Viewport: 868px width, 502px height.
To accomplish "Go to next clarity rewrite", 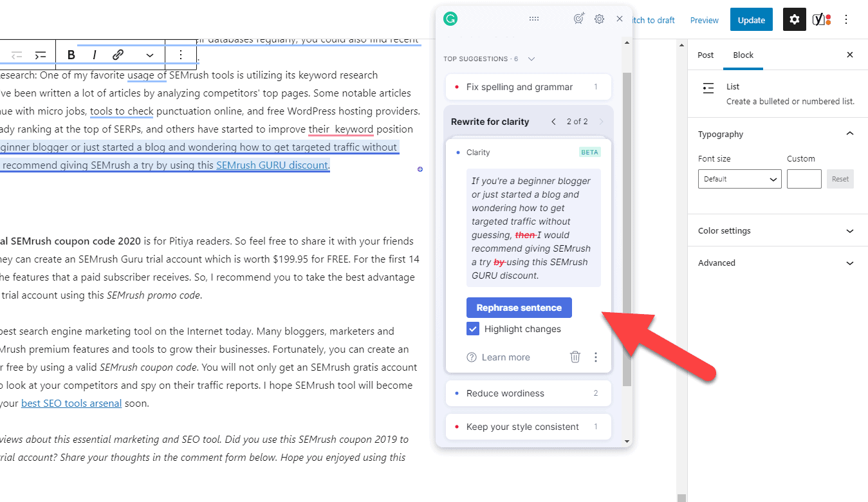I will 601,122.
